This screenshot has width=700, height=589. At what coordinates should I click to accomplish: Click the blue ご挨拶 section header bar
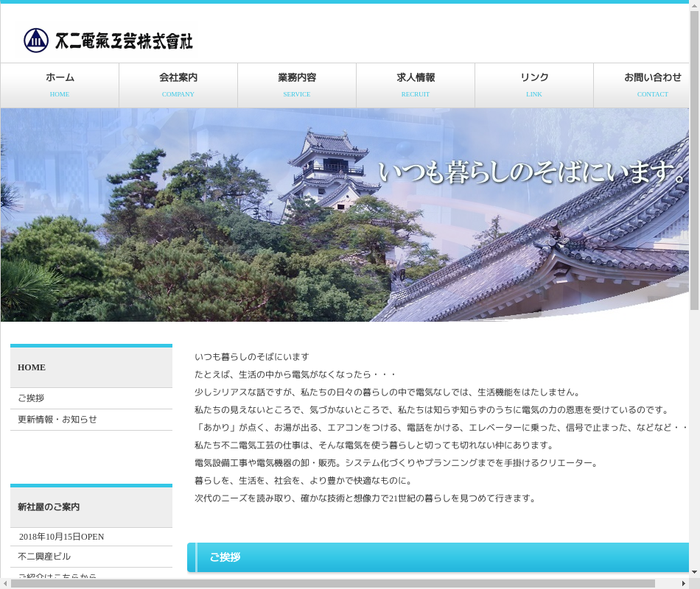tap(438, 557)
